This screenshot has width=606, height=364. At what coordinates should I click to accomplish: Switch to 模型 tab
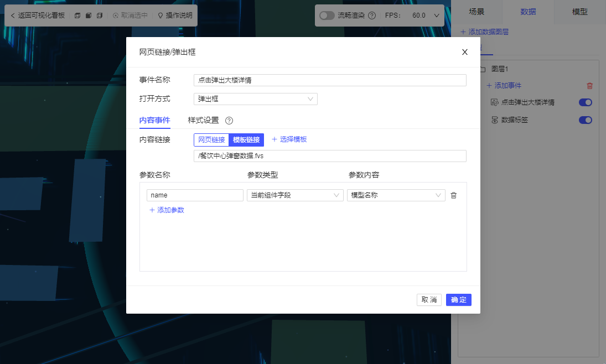pos(580,12)
